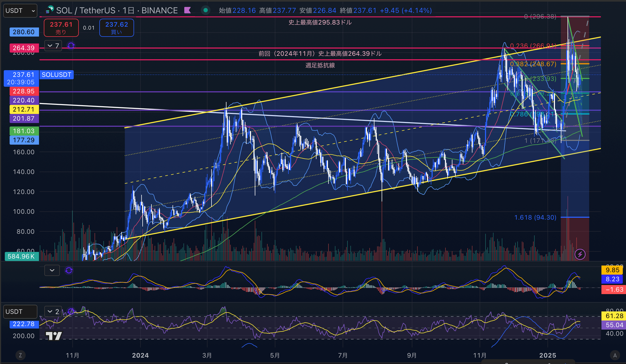626x364 pixels.
Task: Click the 安値226.84 low value in header
Action: [318, 10]
